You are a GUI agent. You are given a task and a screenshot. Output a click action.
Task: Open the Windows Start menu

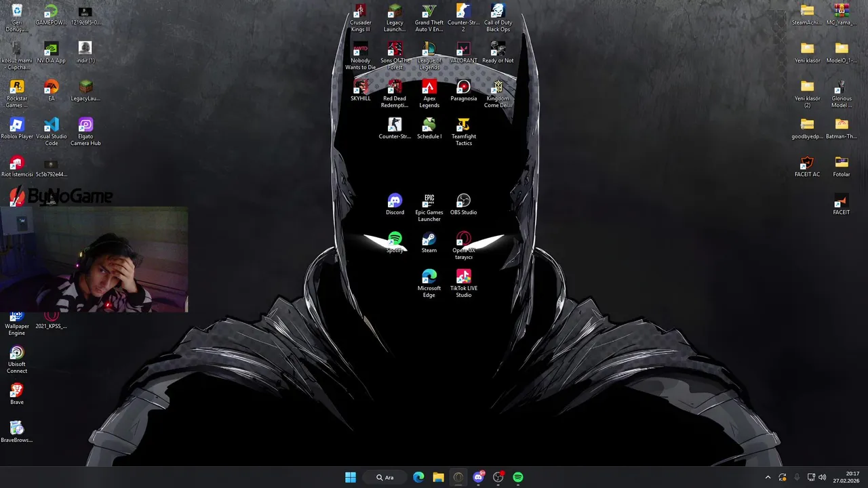pos(351,477)
